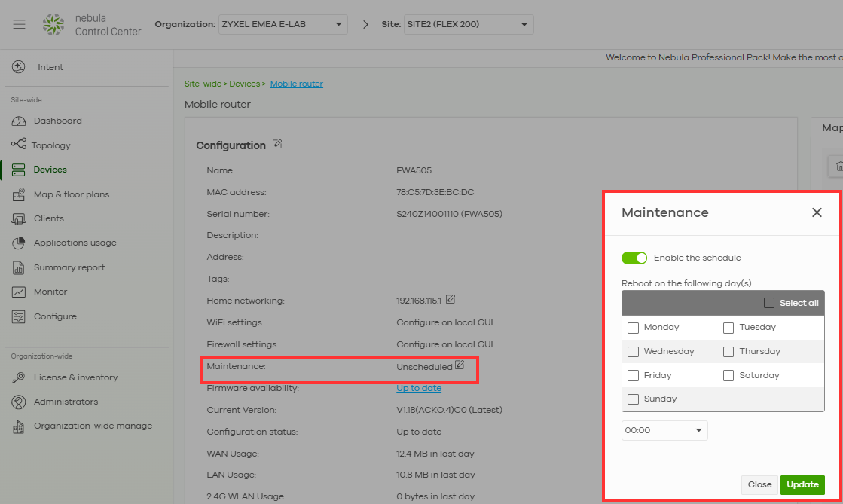This screenshot has width=843, height=504.
Task: Click the serial number S240Z14001110 (FWA505)
Action: (x=450, y=213)
